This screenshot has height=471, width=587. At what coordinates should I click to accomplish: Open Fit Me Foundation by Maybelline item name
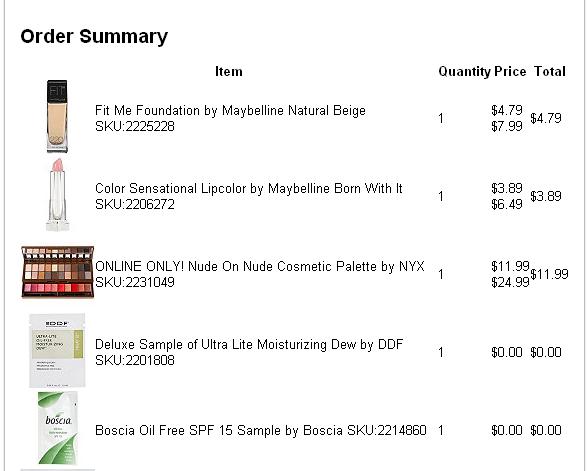230,110
